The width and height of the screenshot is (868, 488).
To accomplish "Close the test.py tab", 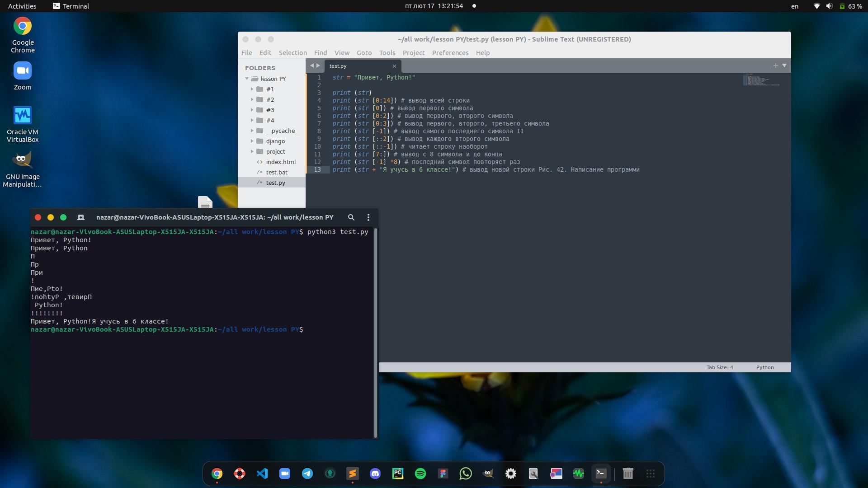I will tap(394, 66).
